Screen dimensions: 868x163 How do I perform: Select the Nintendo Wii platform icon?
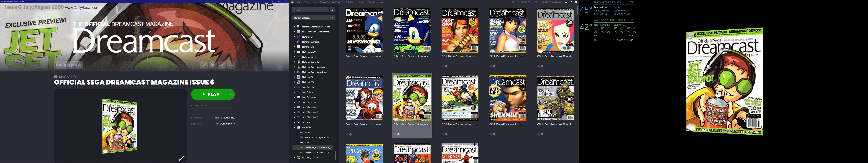tap(299, 47)
